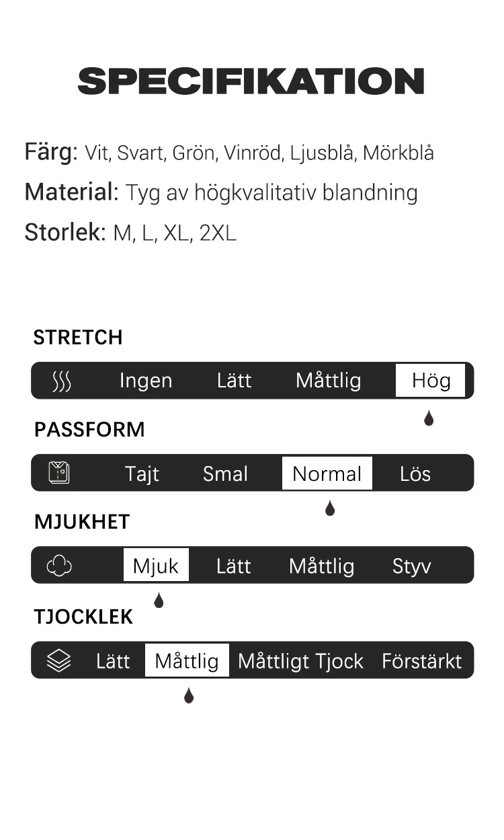
Task: Click the cloud icon in Mjukhet bar
Action: [59, 566]
